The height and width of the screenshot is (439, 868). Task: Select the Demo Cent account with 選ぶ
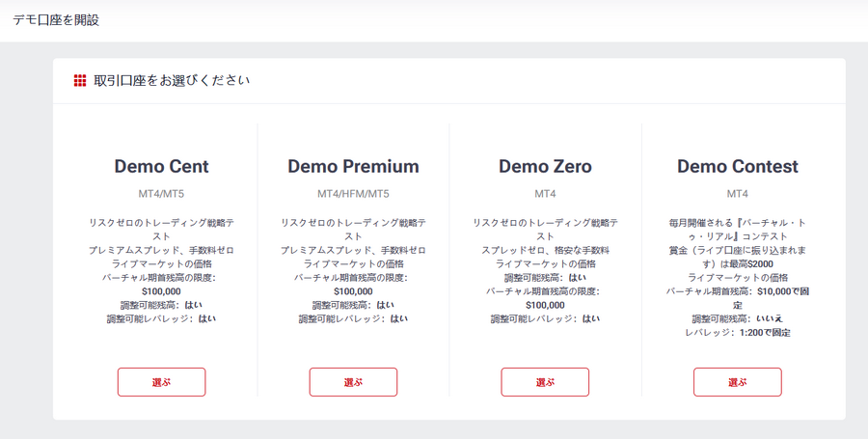[x=162, y=382]
